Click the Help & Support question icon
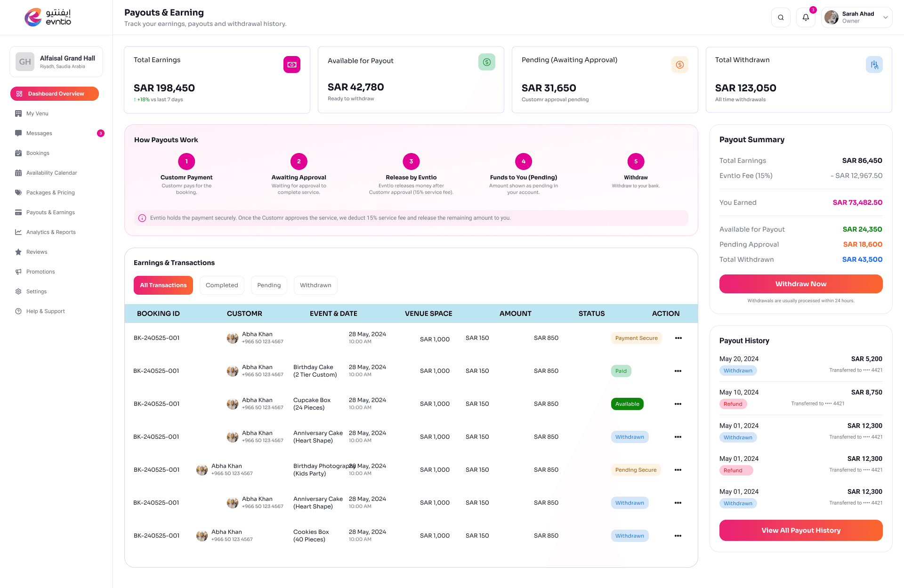Viewport: 904px width, 588px height. pyautogui.click(x=18, y=311)
